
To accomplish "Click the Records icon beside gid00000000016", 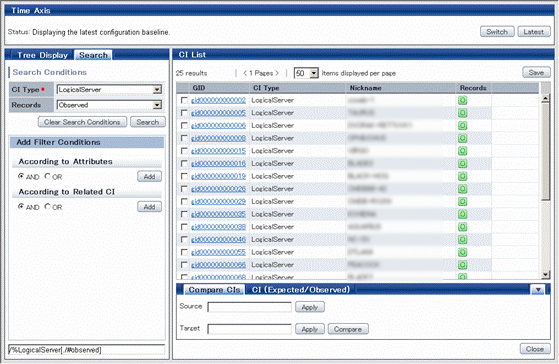I will tap(462, 164).
